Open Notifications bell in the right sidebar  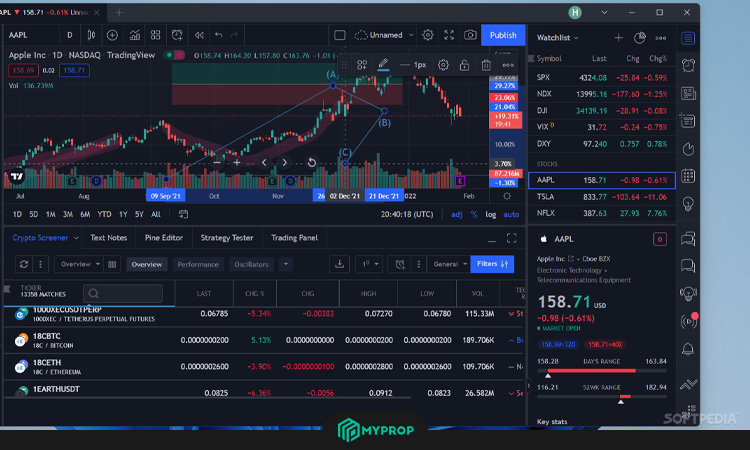coord(688,349)
